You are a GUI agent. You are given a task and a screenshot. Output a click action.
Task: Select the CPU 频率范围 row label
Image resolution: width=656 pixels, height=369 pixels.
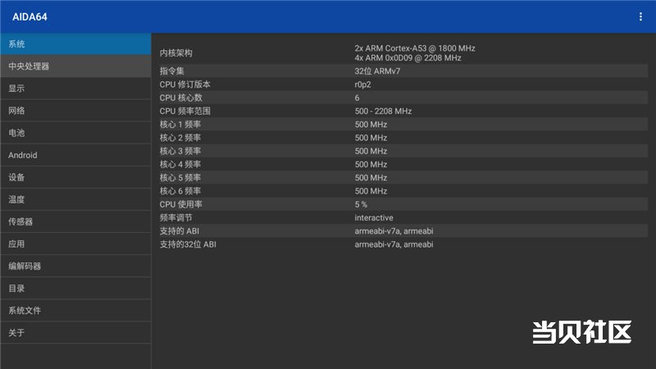185,111
